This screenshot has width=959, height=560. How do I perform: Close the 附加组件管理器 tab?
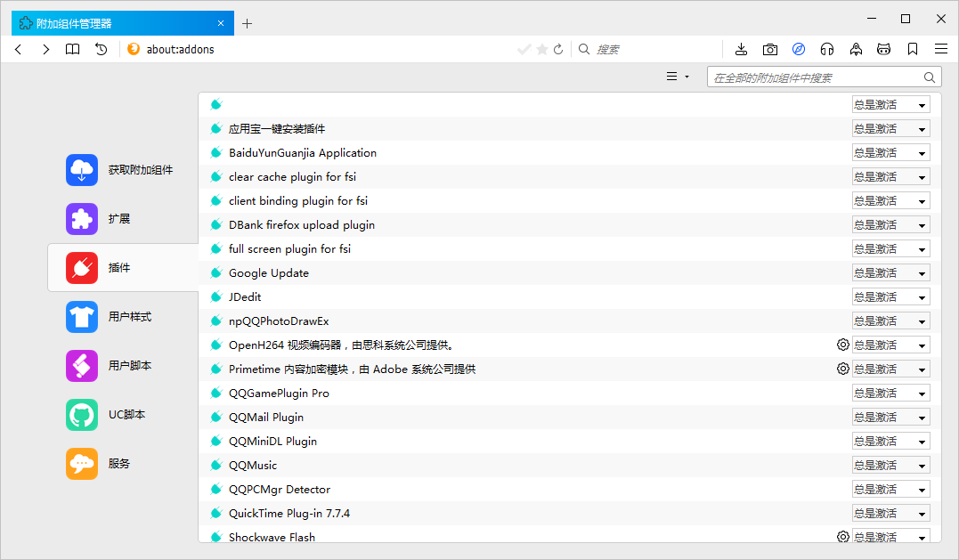pyautogui.click(x=221, y=23)
